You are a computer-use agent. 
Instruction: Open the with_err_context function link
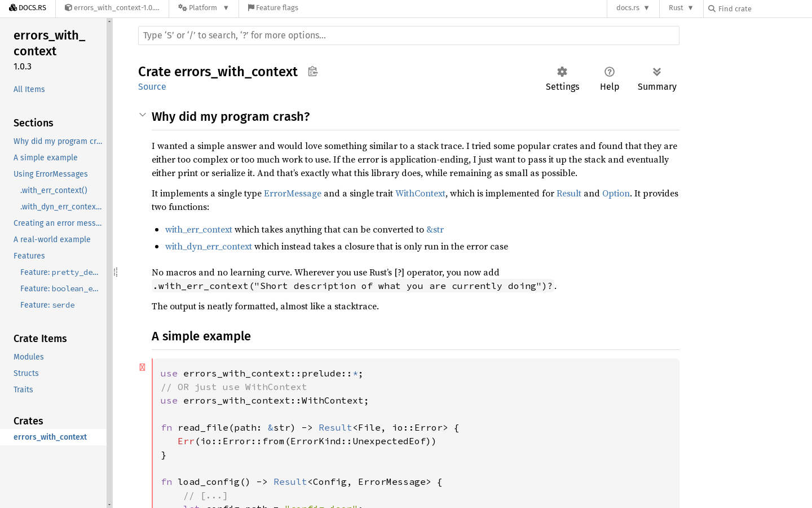click(198, 229)
